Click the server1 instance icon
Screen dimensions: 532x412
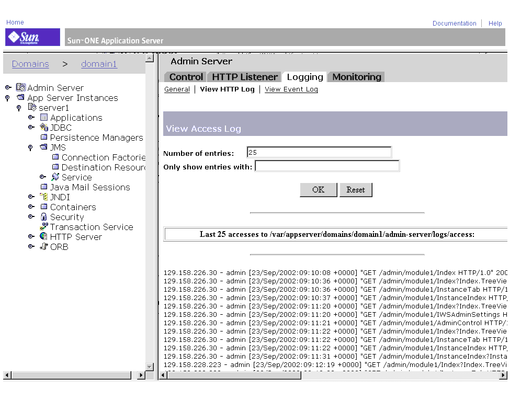tap(32, 107)
